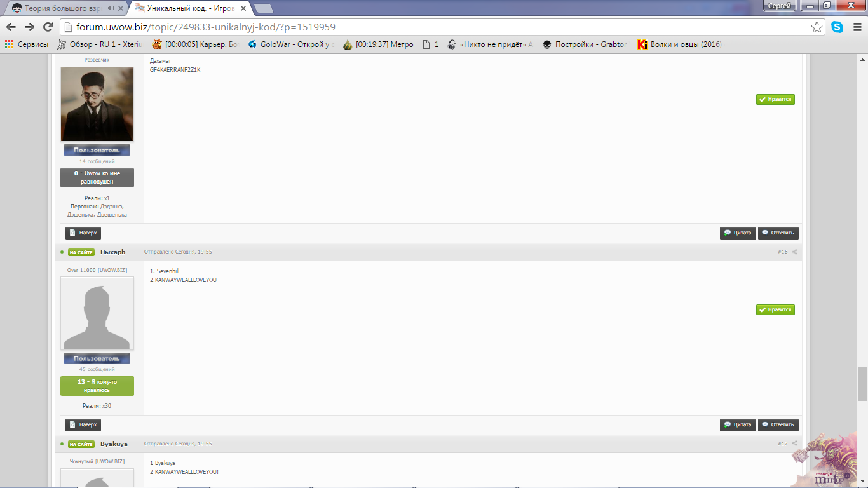
Task: Open Byakuya's user profile name
Action: [114, 444]
